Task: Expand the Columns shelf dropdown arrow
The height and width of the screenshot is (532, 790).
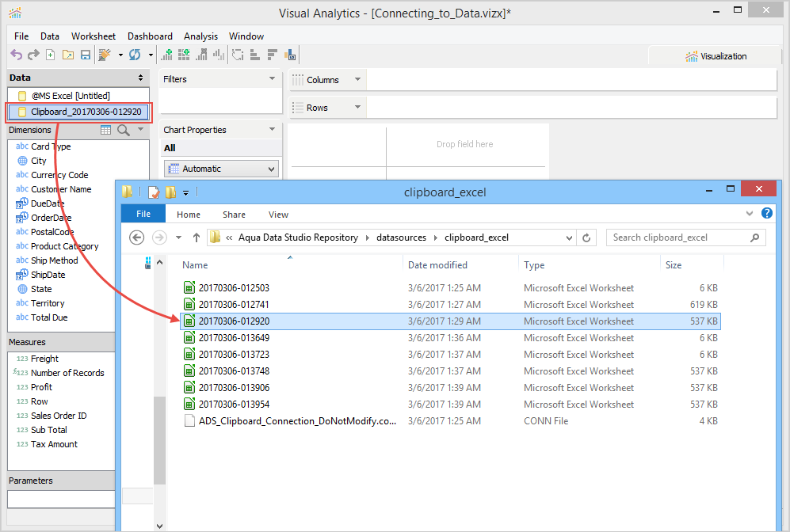Action: pos(357,80)
